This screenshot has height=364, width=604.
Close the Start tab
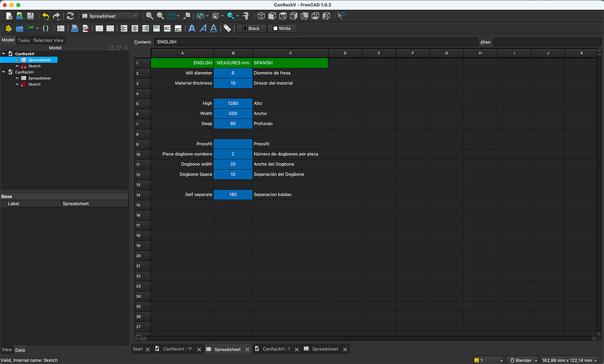tap(147, 349)
